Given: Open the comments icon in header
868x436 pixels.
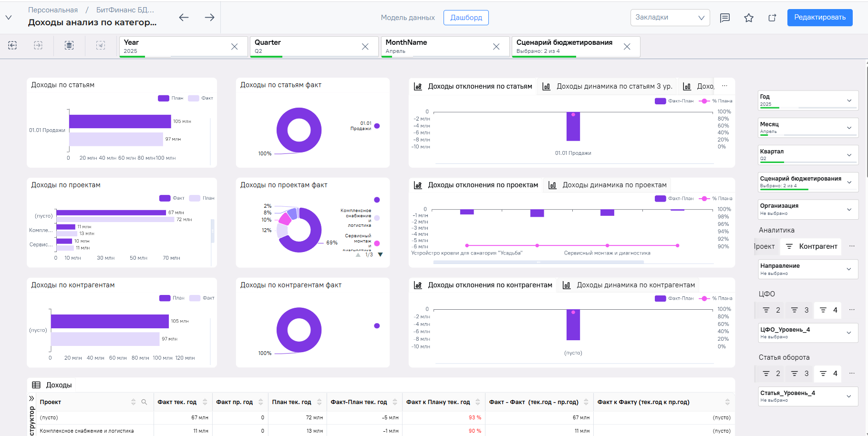Looking at the screenshot, I should coord(725,18).
